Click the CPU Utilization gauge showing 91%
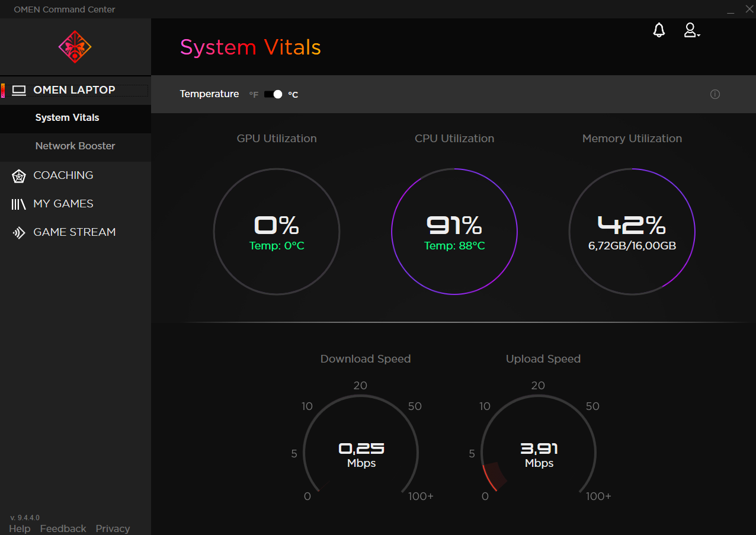756x535 pixels. (x=454, y=232)
